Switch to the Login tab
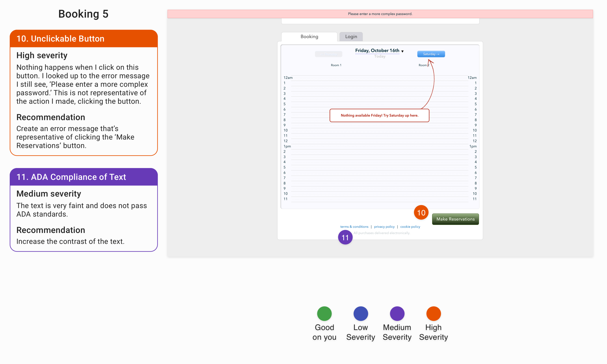607x364 pixels. point(351,36)
